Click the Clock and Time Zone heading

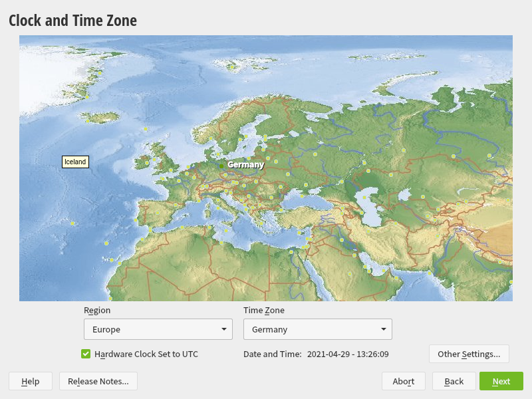click(72, 21)
